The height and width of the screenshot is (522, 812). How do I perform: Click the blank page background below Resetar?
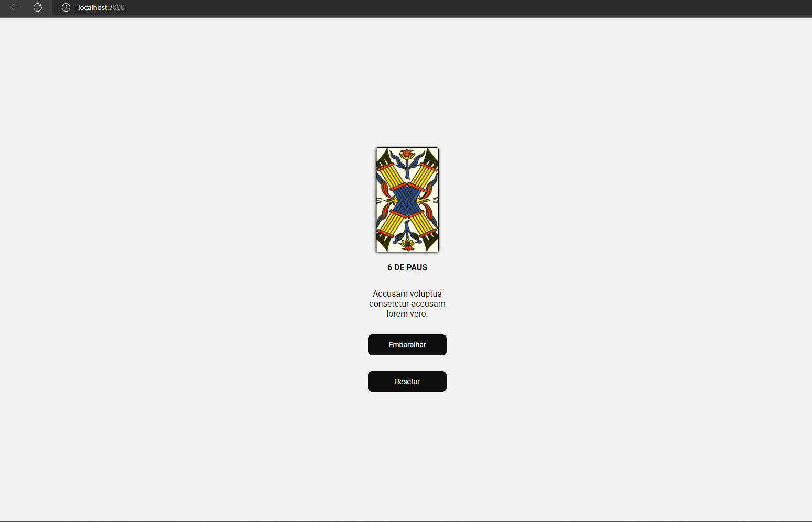pos(407,456)
